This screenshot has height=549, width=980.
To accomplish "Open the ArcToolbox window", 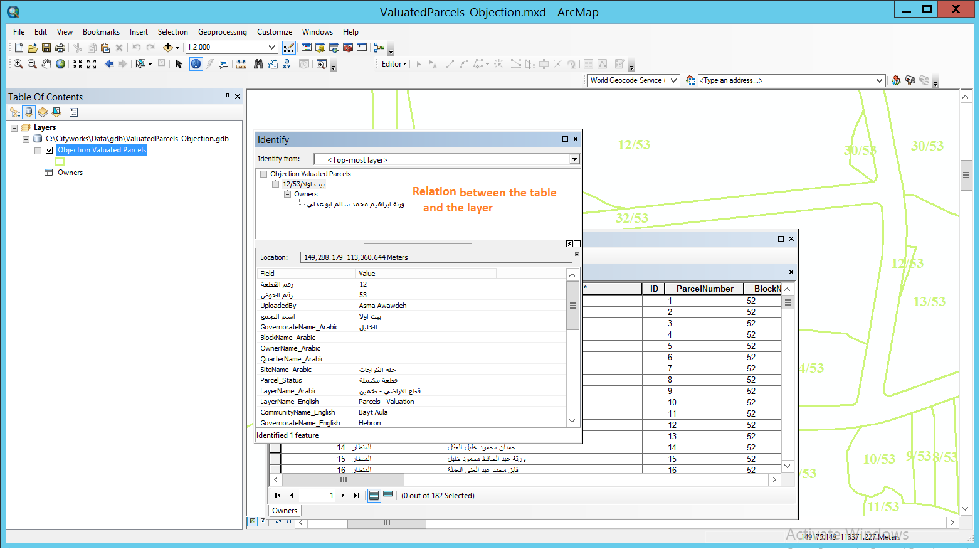I will pos(348,48).
